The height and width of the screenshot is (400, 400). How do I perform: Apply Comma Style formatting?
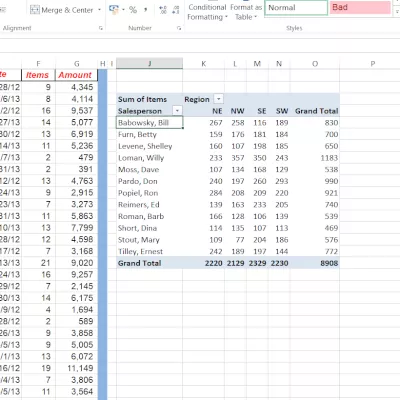[x=146, y=10]
